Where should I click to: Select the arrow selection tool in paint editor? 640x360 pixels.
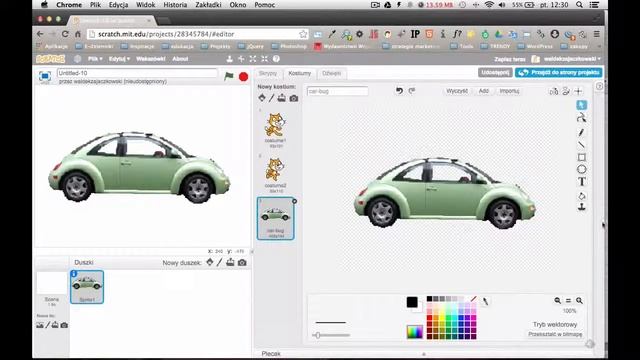click(x=582, y=105)
